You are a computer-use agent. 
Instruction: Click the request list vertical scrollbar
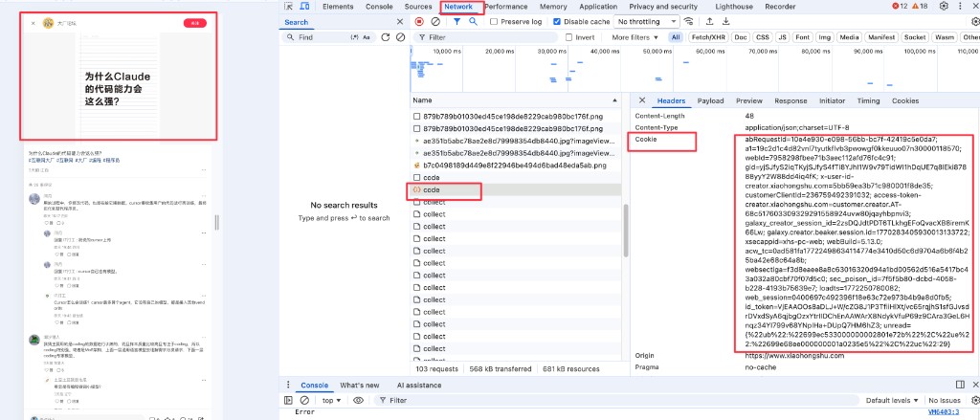click(x=626, y=230)
